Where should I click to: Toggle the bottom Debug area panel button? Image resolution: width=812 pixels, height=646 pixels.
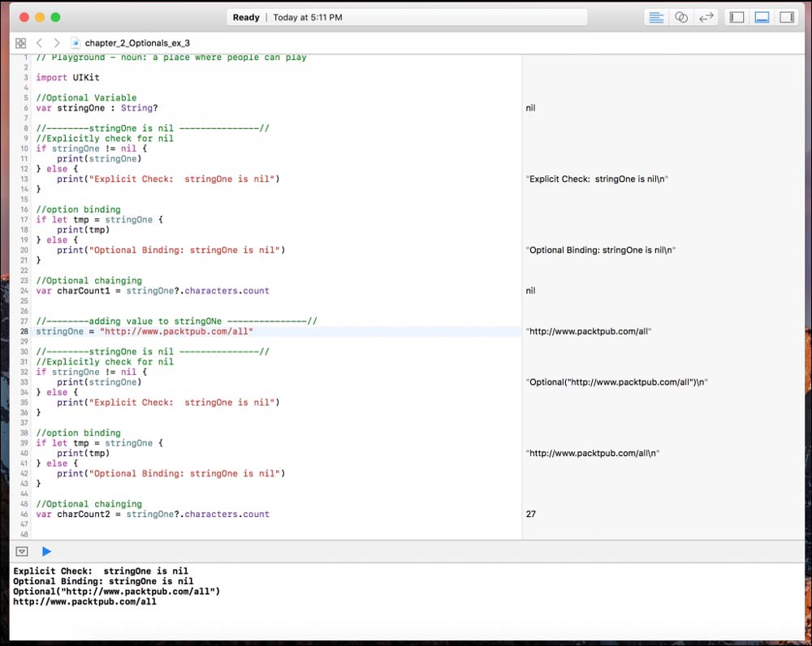(x=762, y=17)
